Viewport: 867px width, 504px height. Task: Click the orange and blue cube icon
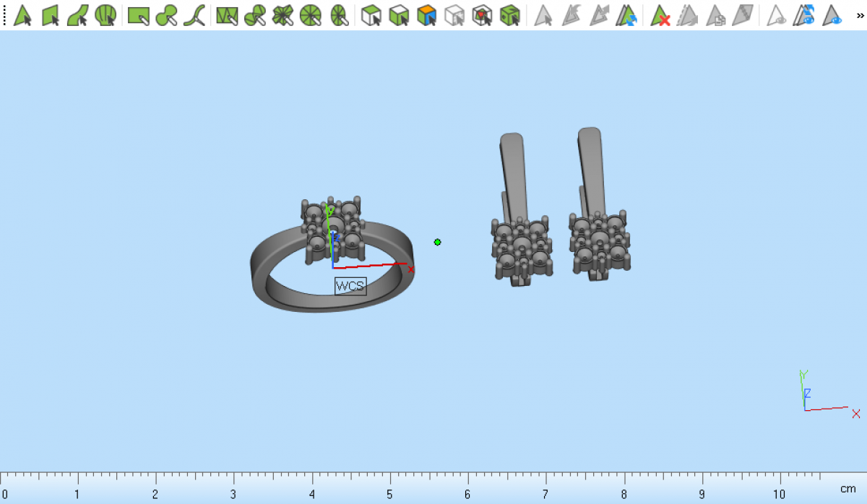tap(427, 14)
